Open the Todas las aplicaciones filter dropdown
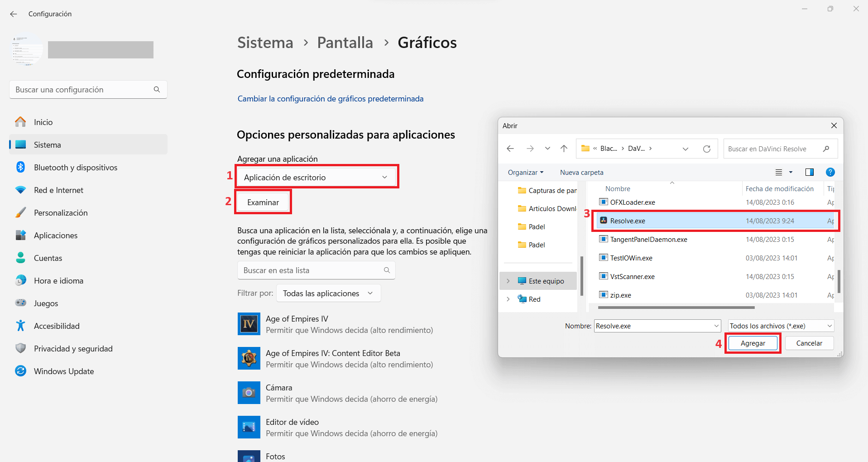 click(329, 294)
